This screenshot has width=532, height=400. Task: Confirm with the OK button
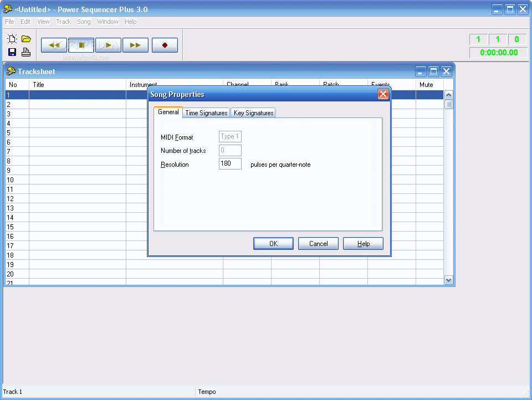point(273,244)
